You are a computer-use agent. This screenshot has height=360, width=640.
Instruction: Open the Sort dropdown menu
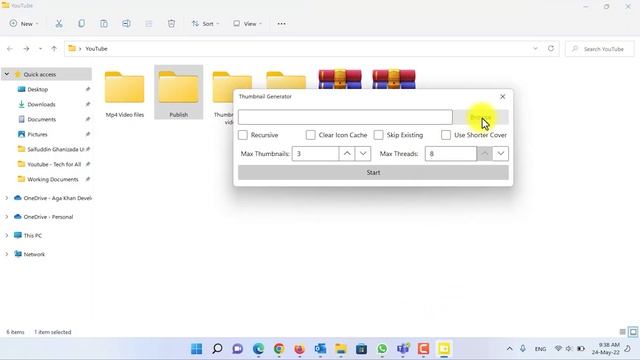(205, 24)
